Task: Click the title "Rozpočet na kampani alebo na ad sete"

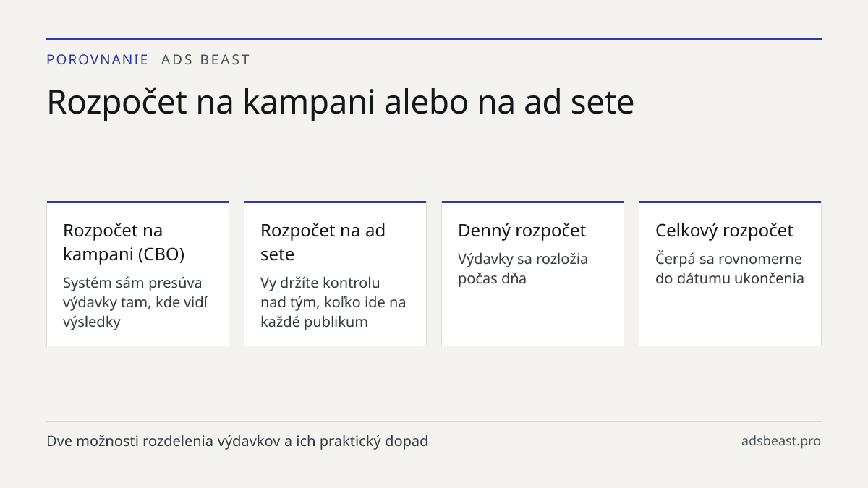Action: [340, 102]
